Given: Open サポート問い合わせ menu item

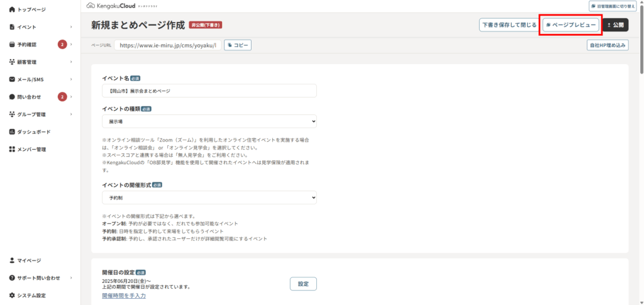Looking at the screenshot, I should pyautogui.click(x=38, y=278).
